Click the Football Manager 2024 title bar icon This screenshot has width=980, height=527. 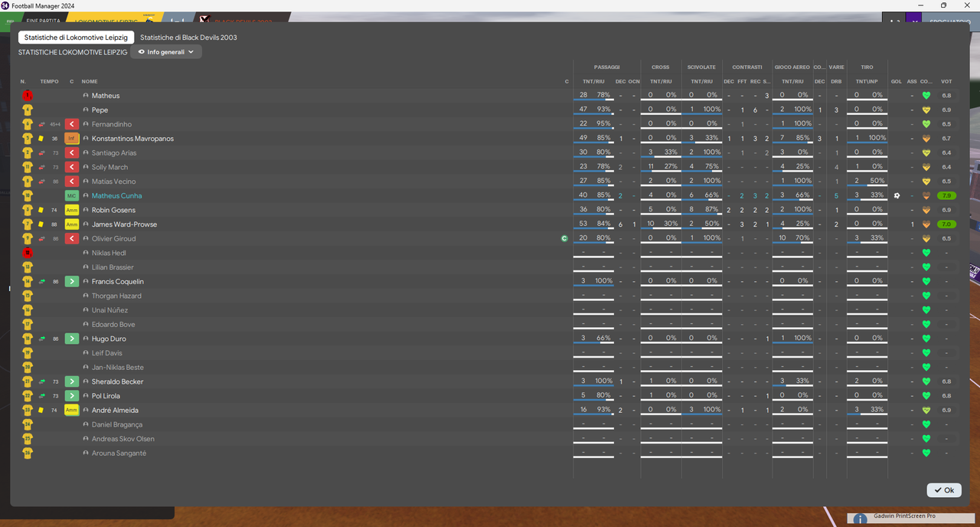tap(5, 5)
